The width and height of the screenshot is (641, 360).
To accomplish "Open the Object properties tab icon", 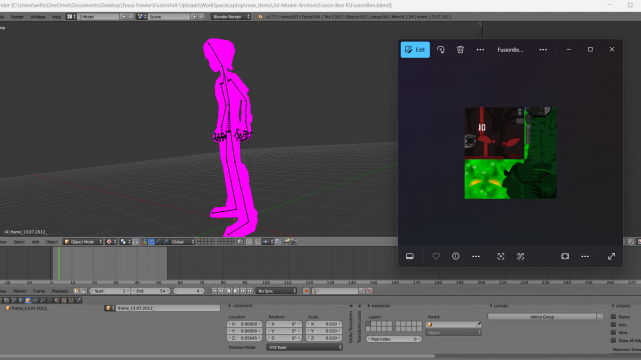I will click(28, 300).
